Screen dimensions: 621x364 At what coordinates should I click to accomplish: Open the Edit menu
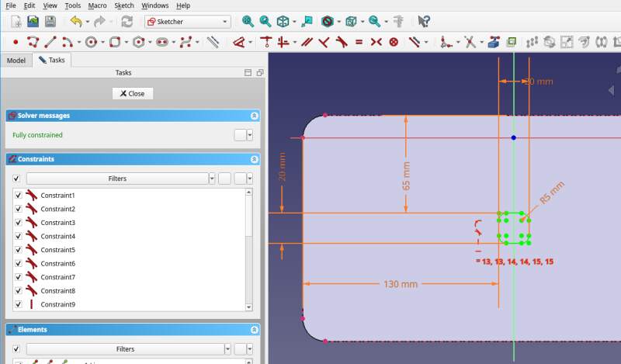[29, 5]
